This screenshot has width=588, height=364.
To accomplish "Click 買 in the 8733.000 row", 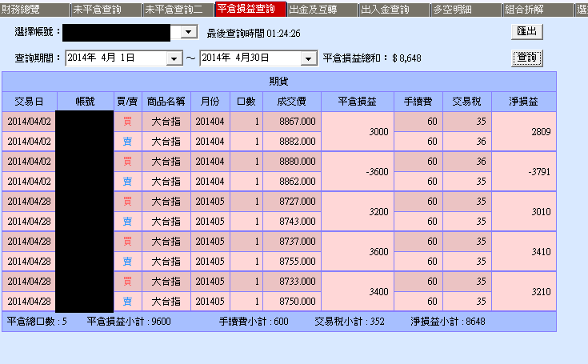I will 127,282.
